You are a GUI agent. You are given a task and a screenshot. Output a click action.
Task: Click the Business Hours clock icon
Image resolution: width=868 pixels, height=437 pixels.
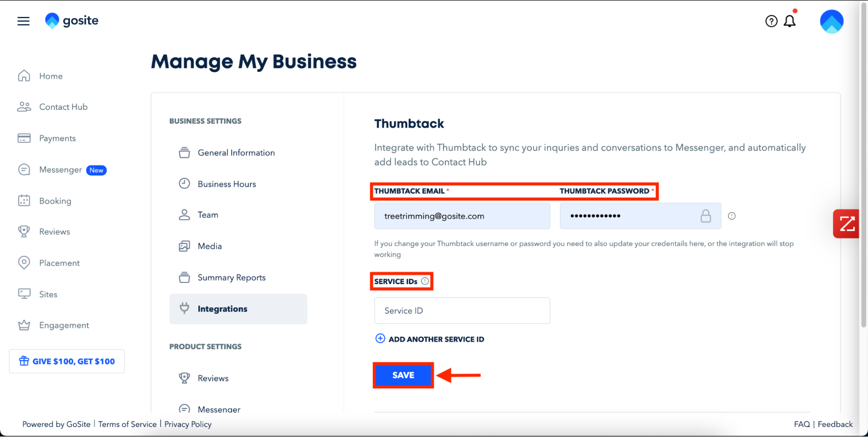[x=185, y=184]
